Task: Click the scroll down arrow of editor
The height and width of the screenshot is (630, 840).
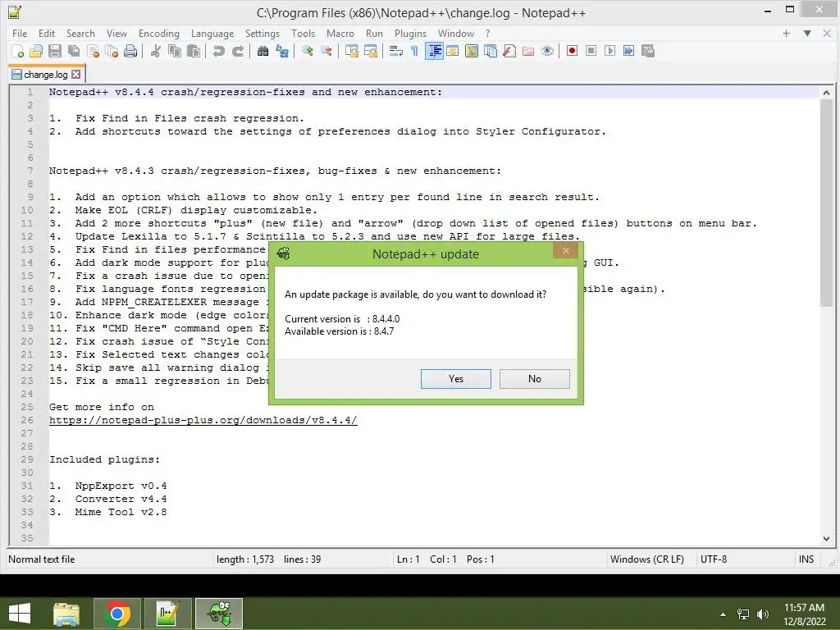Action: [x=826, y=538]
